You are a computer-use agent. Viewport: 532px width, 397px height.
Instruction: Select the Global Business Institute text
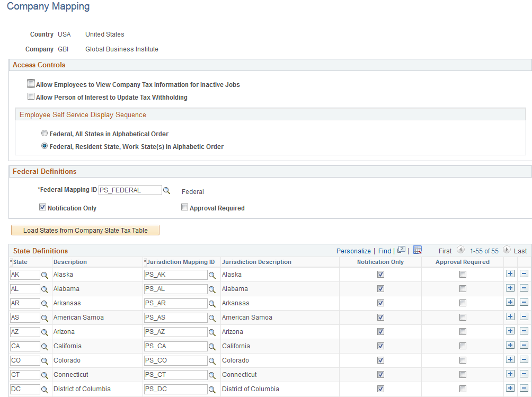click(x=122, y=49)
